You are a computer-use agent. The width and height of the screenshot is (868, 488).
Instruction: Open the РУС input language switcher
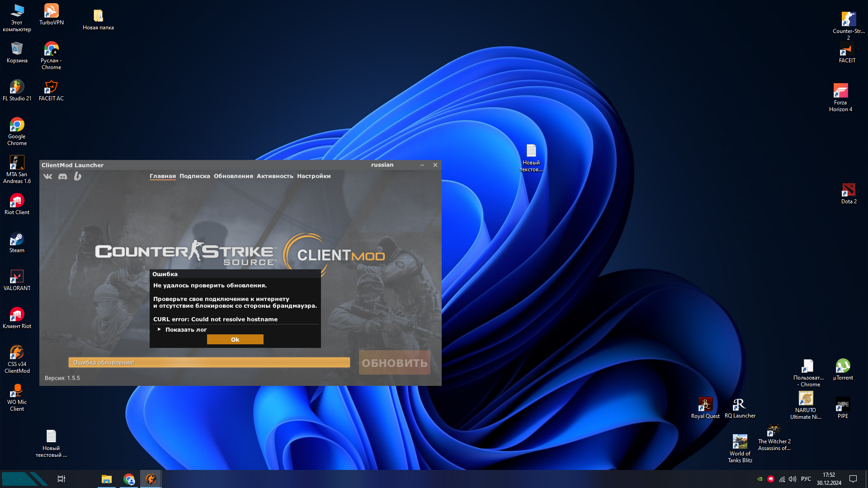click(806, 479)
